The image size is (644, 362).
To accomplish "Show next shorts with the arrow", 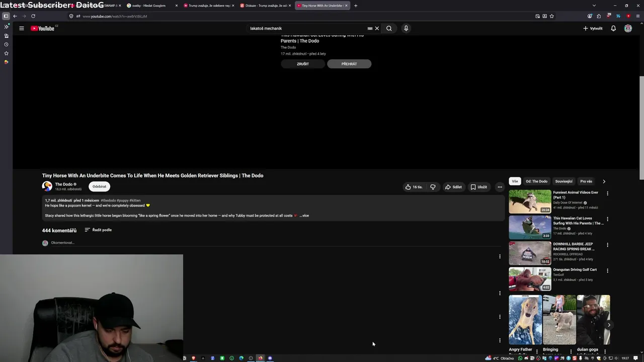I will (609, 325).
